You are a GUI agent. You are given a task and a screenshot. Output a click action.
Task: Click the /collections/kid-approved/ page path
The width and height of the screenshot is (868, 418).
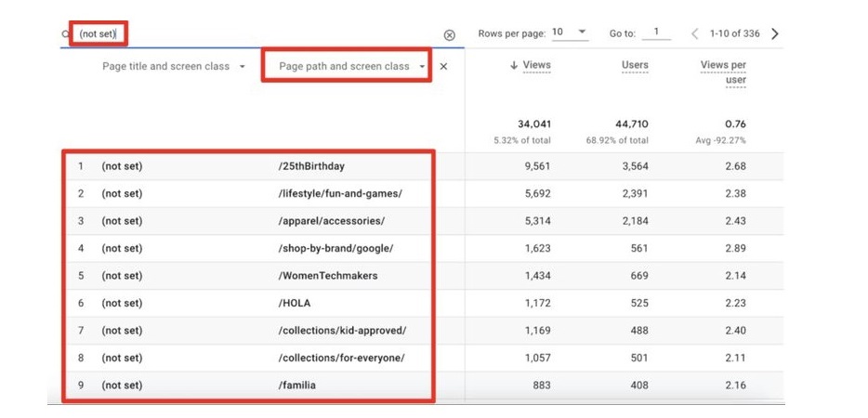pyautogui.click(x=343, y=331)
